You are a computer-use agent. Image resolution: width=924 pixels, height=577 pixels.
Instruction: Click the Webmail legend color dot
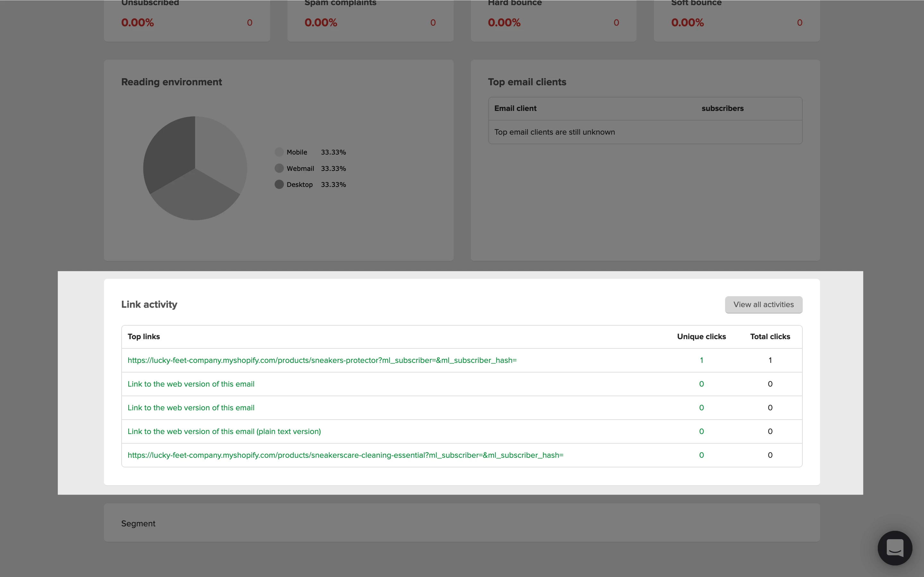click(279, 168)
